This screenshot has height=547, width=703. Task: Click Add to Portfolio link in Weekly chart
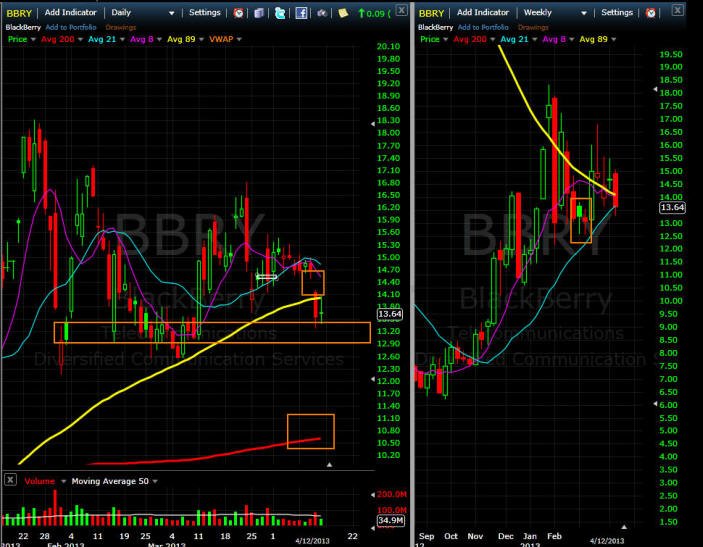[x=483, y=27]
